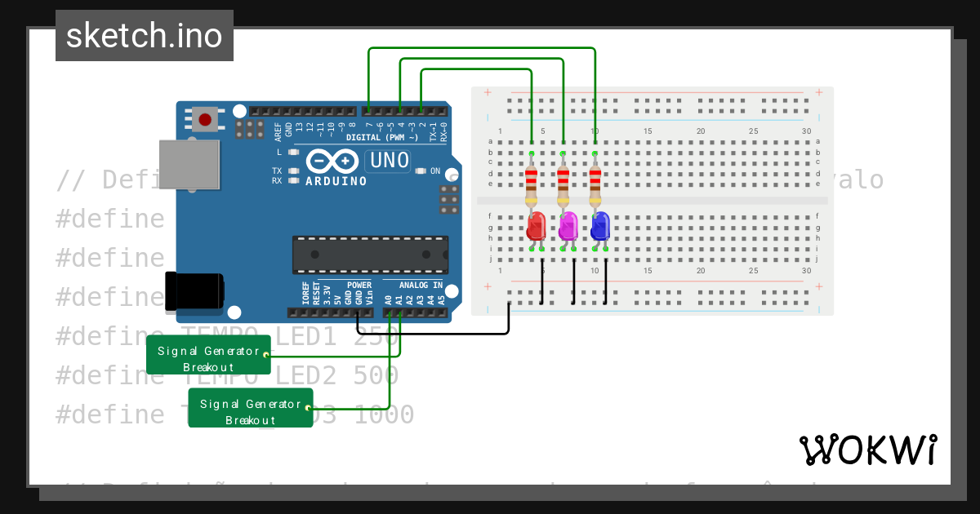Viewport: 980px width, 514px height.
Task: Select the black jumper below the blue LED
Action: 605,280
